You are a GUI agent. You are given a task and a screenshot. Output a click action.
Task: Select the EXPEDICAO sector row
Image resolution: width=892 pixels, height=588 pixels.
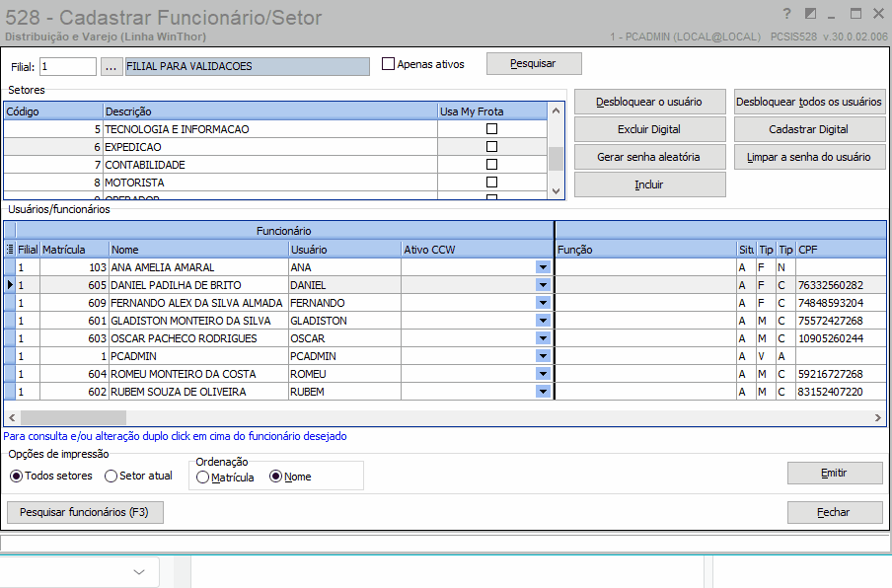[x=275, y=147]
